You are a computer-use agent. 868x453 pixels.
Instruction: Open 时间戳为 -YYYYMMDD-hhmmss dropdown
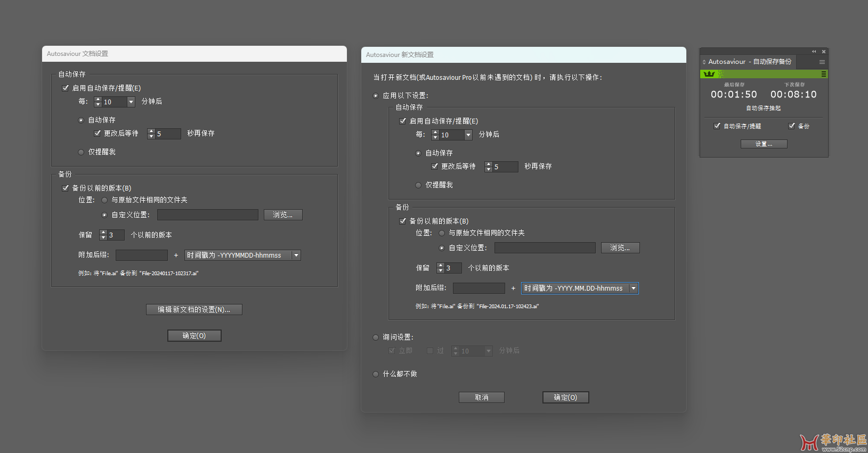click(x=243, y=255)
